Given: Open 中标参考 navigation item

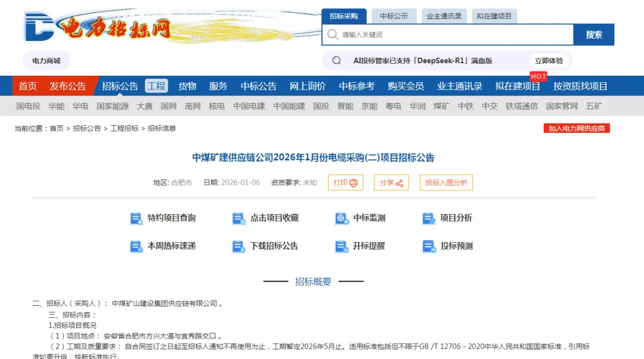Looking at the screenshot, I should click(x=357, y=86).
